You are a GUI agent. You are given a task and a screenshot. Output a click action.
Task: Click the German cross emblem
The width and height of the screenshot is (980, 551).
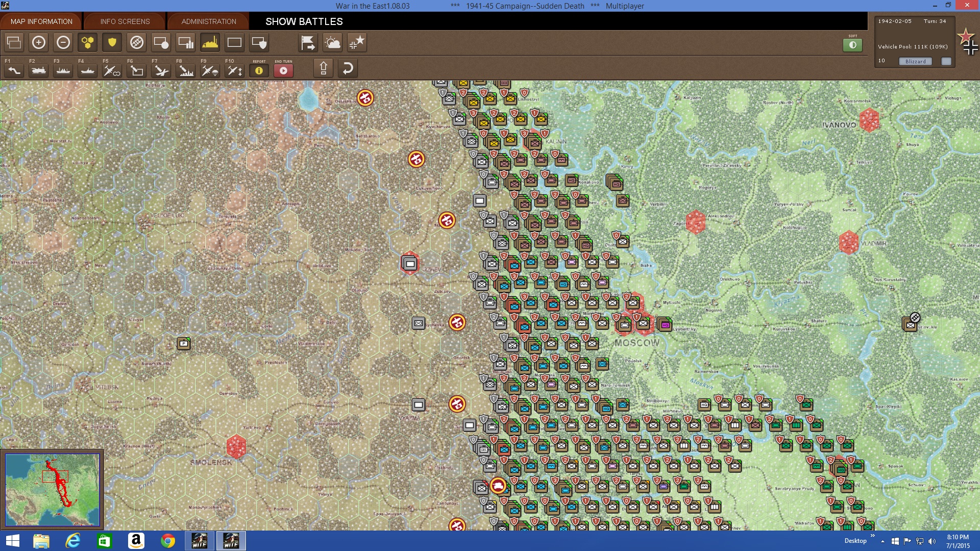point(970,48)
